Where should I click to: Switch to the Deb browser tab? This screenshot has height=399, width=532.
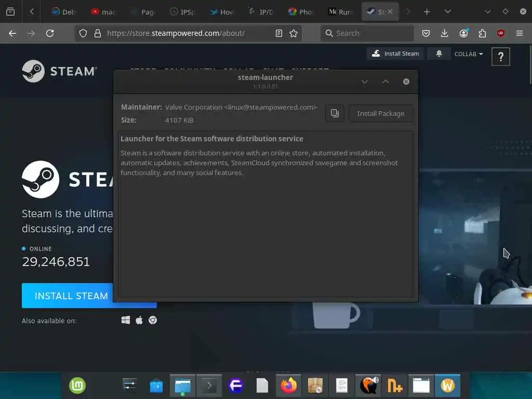(63, 12)
